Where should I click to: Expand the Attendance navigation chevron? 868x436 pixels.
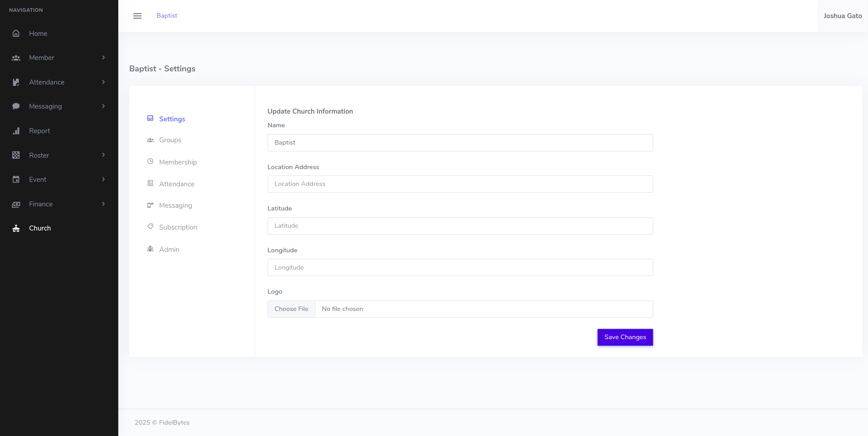tap(103, 82)
